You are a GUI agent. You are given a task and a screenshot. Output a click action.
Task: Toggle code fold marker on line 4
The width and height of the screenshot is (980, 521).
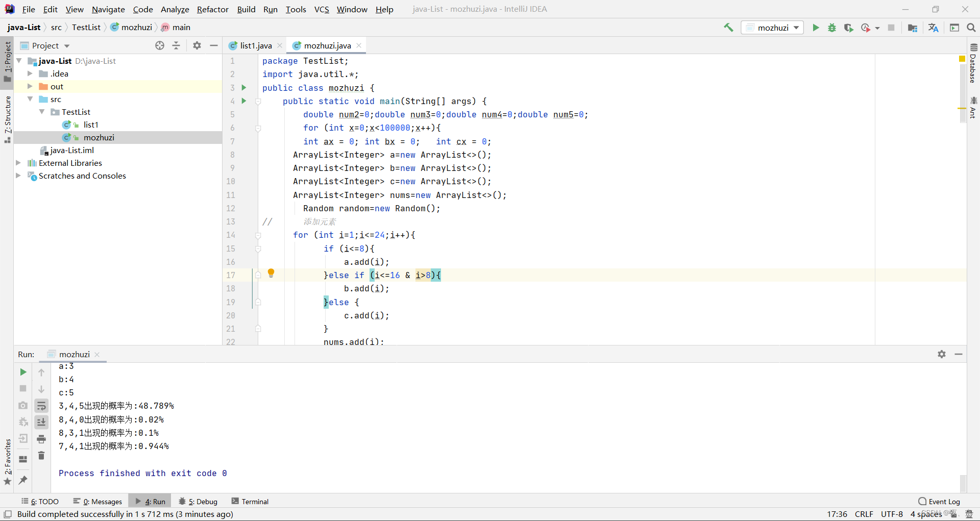tap(258, 101)
